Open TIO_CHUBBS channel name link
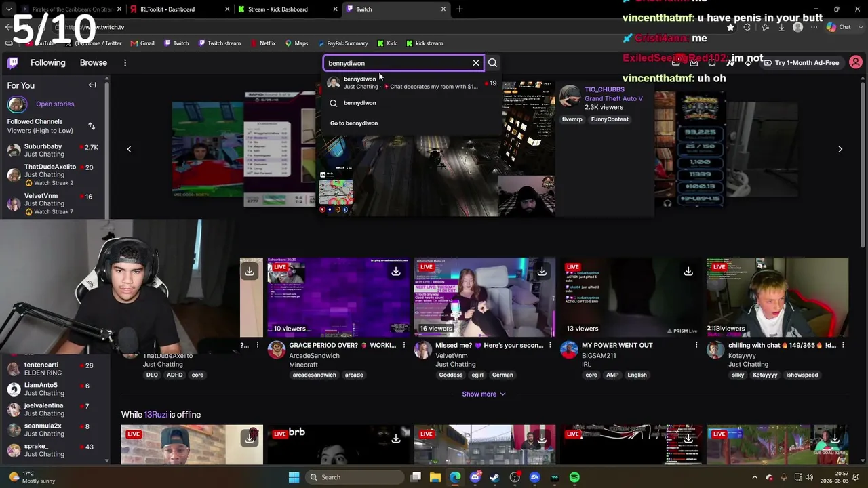This screenshot has height=488, width=868. [604, 89]
